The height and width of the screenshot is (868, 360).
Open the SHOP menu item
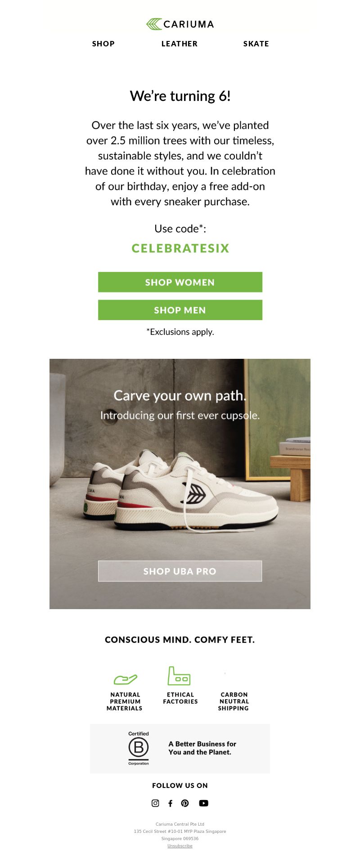(103, 44)
